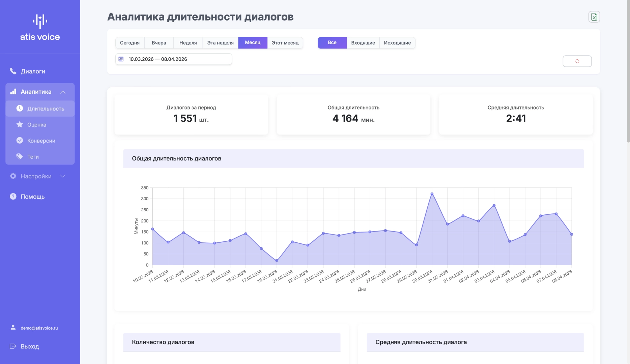The width and height of the screenshot is (630, 364).
Task: Open Диалоги phone icon in sidebar
Action: pos(13,71)
